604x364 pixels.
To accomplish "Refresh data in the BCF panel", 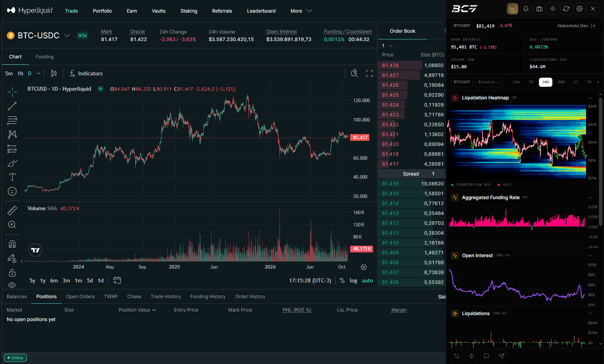I will tap(566, 9).
